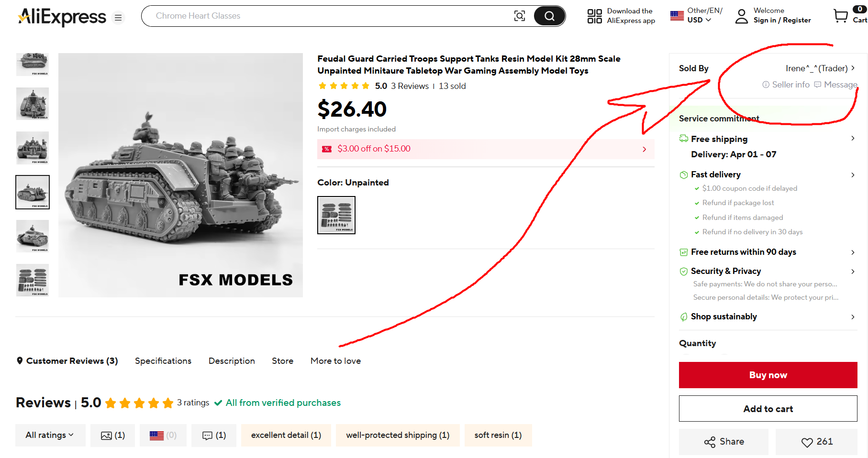Select the Unpainted color swatch

click(336, 215)
